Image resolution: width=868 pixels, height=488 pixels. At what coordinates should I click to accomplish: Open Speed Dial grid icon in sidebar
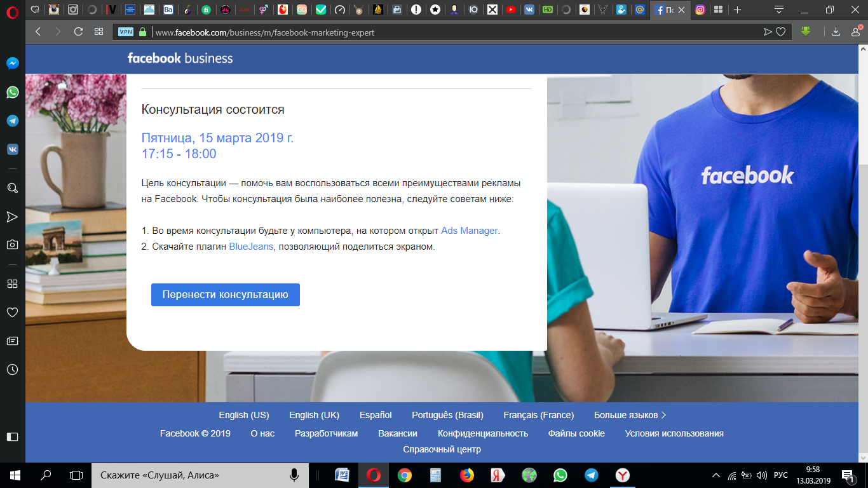[12, 283]
